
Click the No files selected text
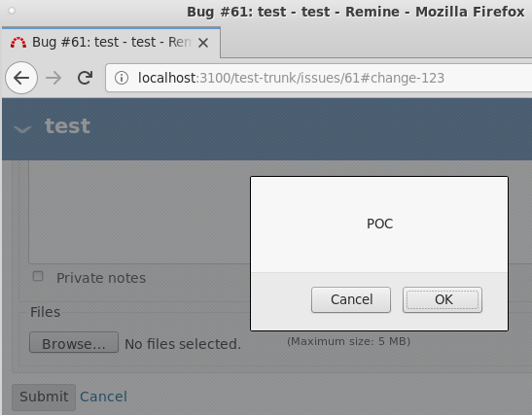183,344
